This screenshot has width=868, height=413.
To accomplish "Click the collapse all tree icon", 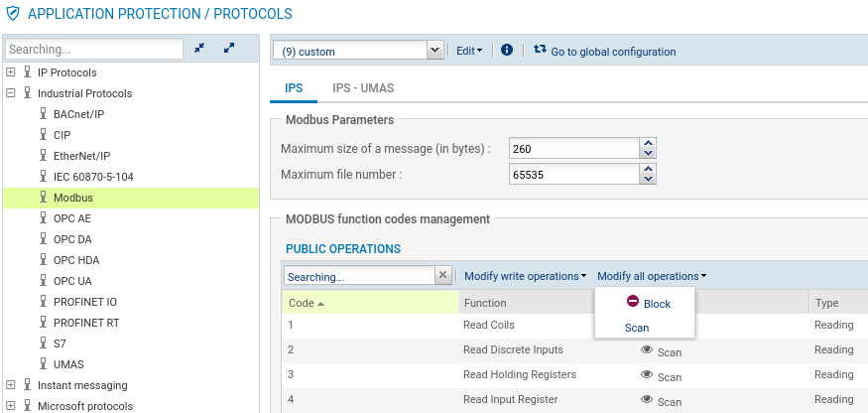I will 199,48.
